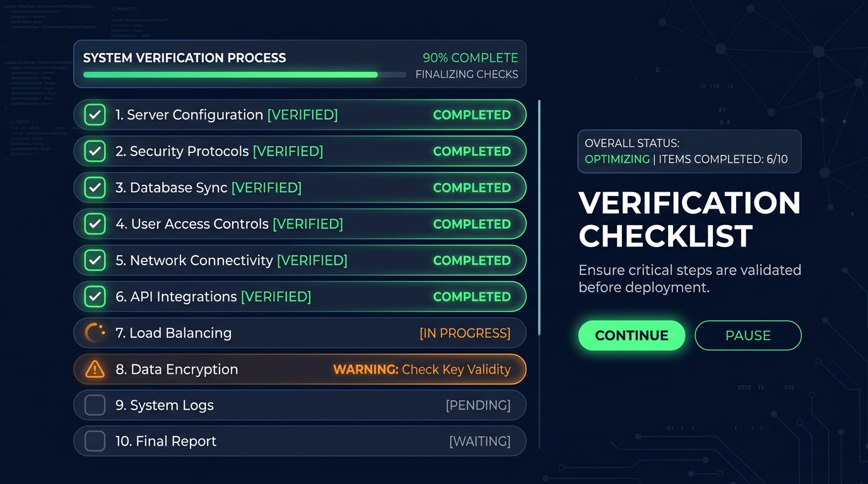Click the verification progress bar
Image resolution: width=868 pixels, height=484 pixels.
pos(245,74)
